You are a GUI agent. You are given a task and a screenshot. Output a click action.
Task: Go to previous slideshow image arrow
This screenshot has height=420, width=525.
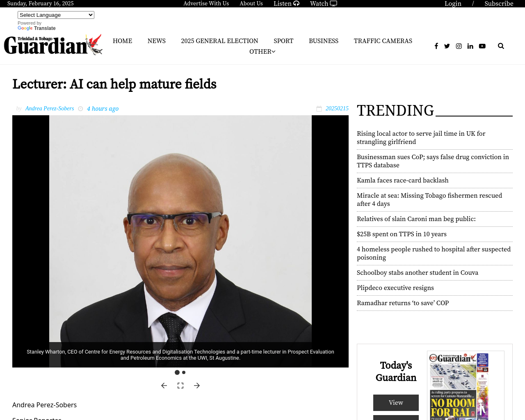point(164,386)
